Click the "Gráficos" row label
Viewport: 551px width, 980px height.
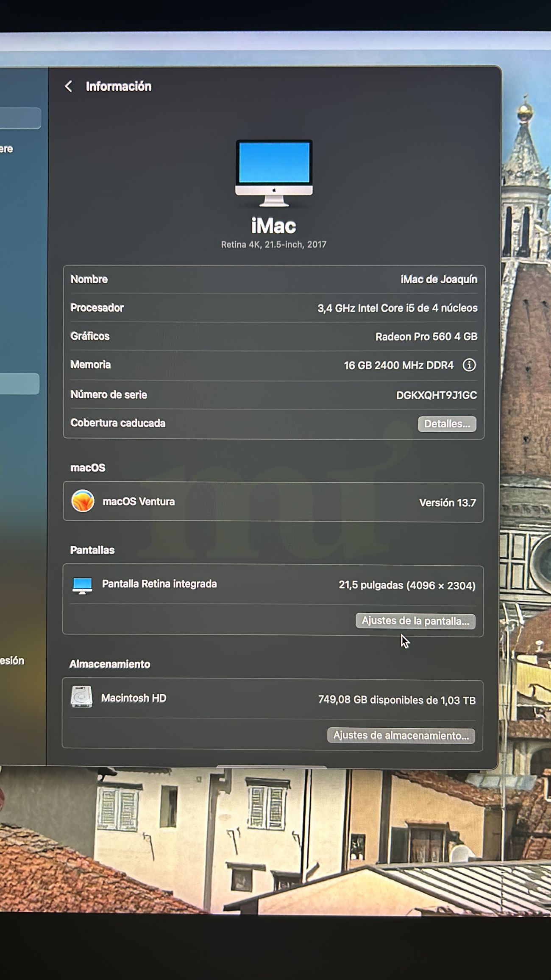[90, 336]
